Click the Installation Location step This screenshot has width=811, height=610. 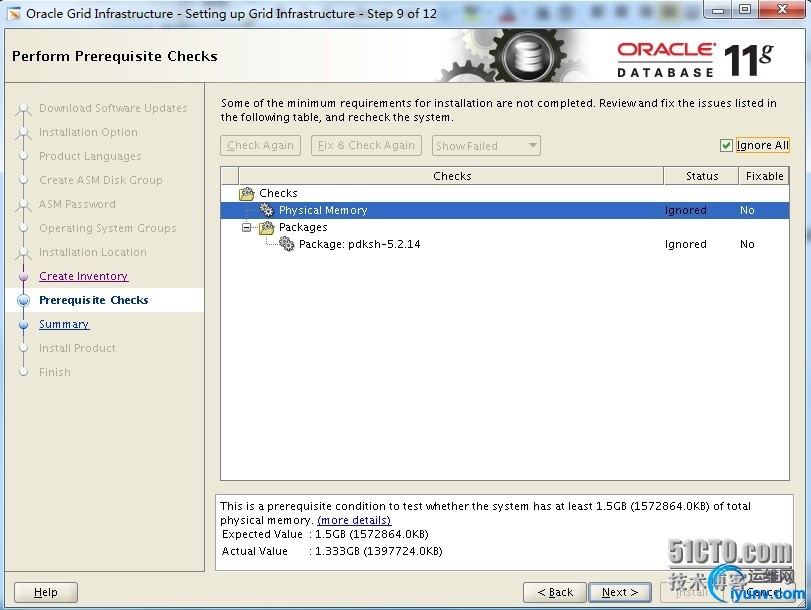coord(93,252)
